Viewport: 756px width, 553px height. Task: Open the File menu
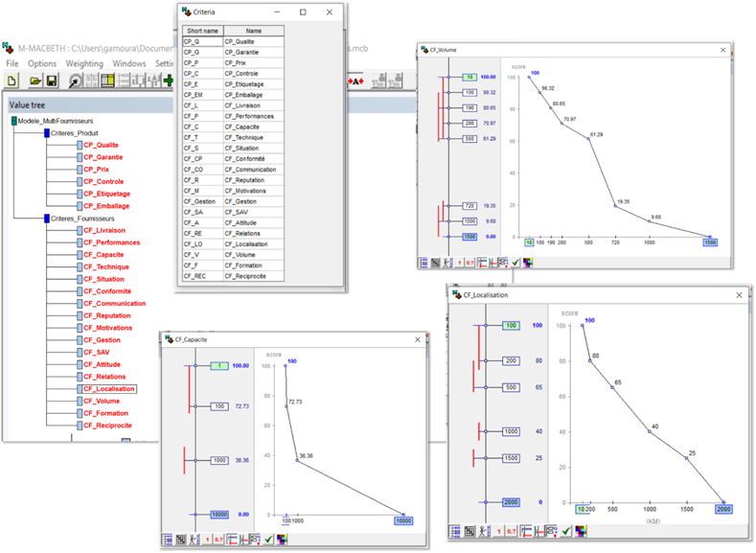point(12,63)
